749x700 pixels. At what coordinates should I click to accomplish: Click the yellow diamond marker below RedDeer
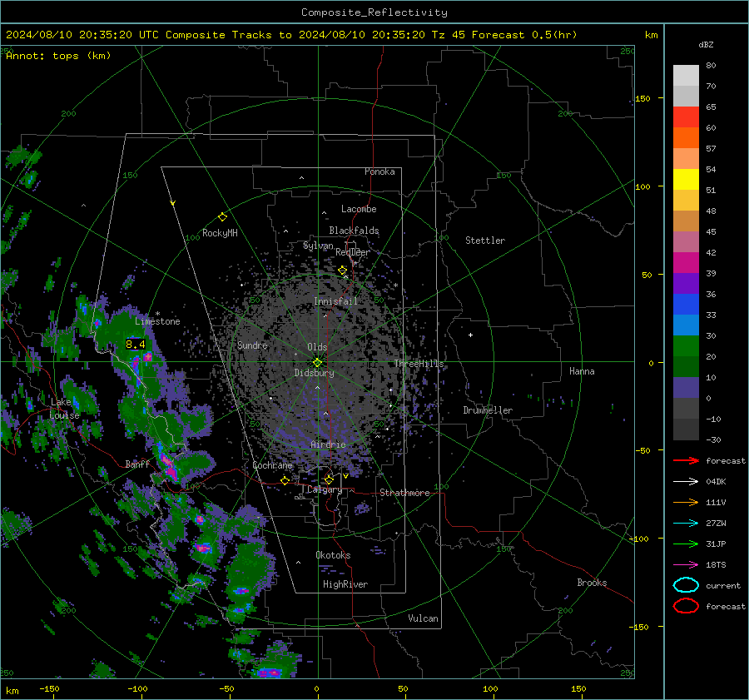[342, 271]
